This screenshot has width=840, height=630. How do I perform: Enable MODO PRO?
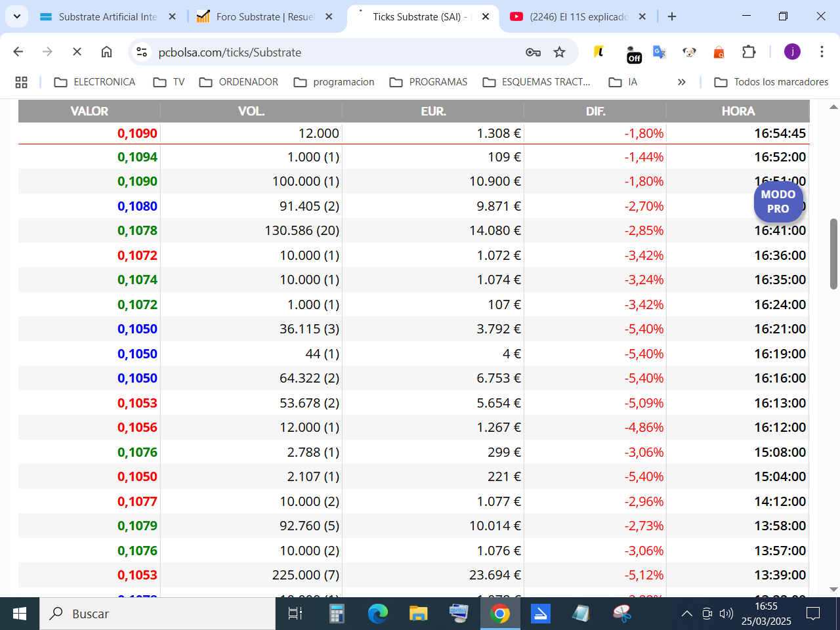pyautogui.click(x=778, y=201)
